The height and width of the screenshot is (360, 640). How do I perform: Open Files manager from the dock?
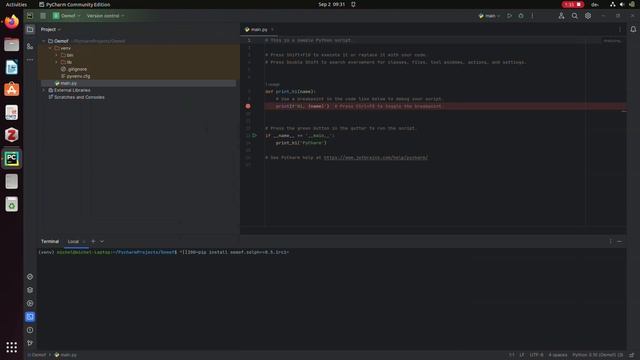[11, 44]
